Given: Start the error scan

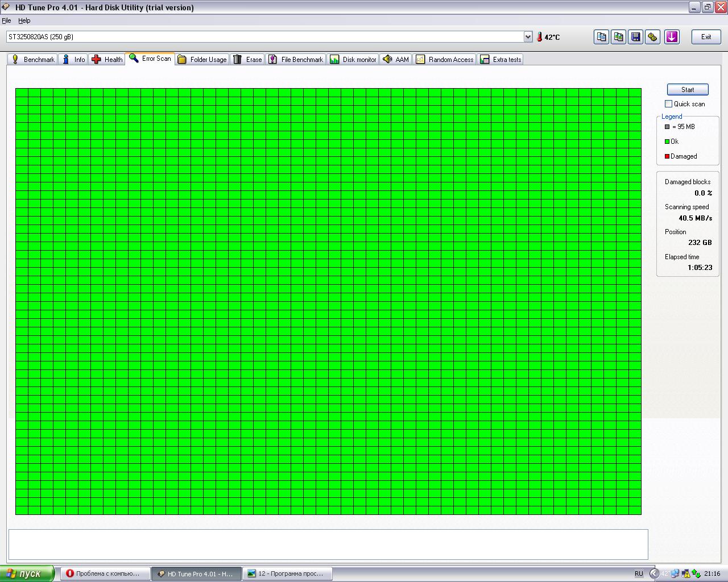Looking at the screenshot, I should pyautogui.click(x=688, y=89).
